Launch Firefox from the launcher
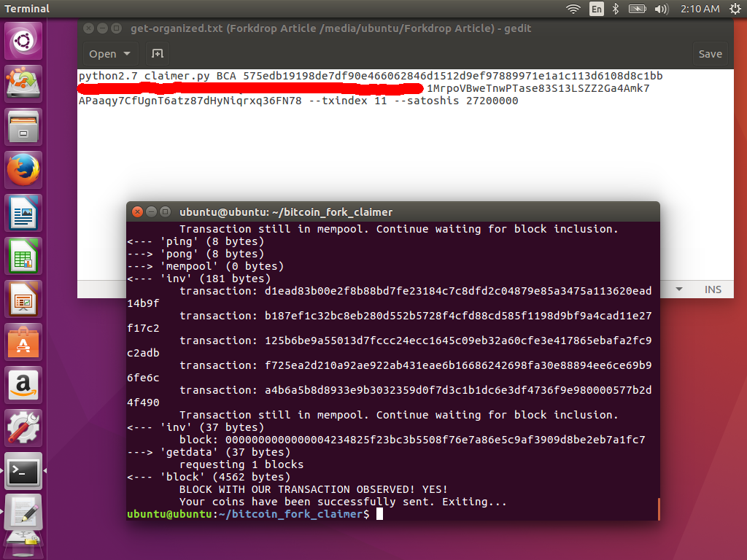Image resolution: width=747 pixels, height=560 pixels. pyautogui.click(x=22, y=169)
